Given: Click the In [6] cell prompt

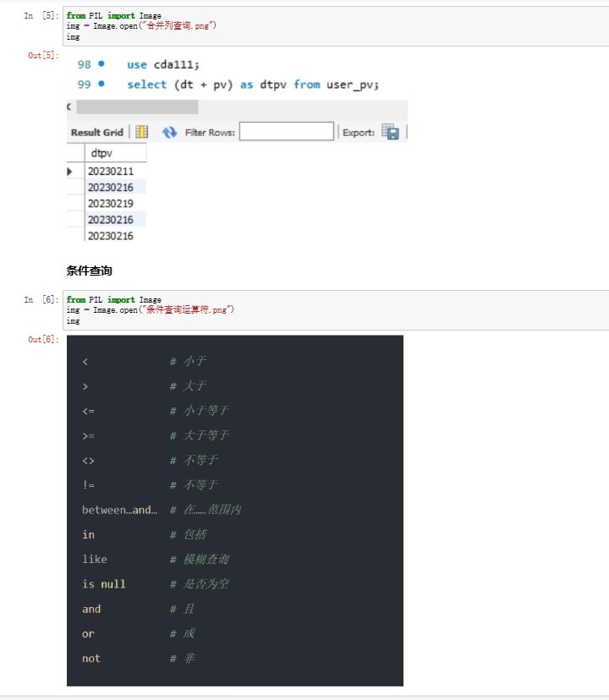Looking at the screenshot, I should [41, 299].
